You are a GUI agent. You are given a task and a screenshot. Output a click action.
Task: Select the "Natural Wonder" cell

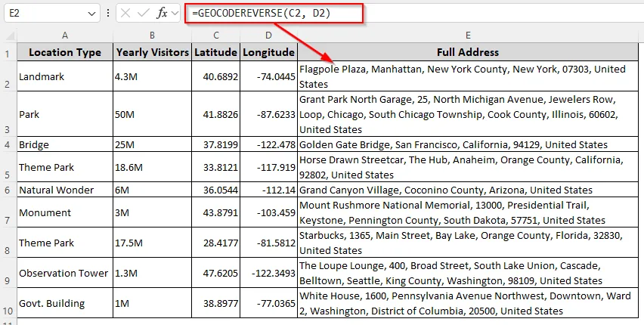(x=65, y=190)
